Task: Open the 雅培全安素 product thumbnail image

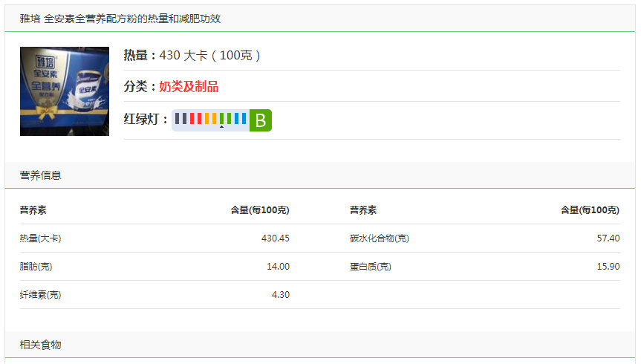Action: 65,91
